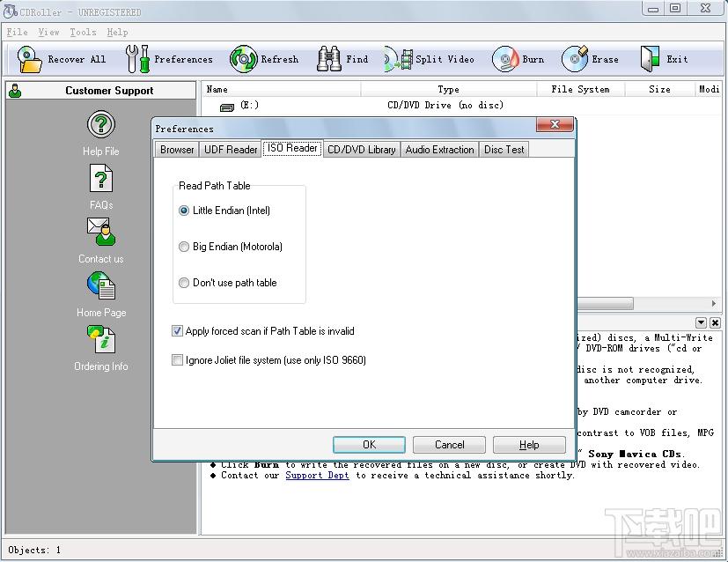728x562 pixels.
Task: Click Cancel in Preferences dialog
Action: 450,445
